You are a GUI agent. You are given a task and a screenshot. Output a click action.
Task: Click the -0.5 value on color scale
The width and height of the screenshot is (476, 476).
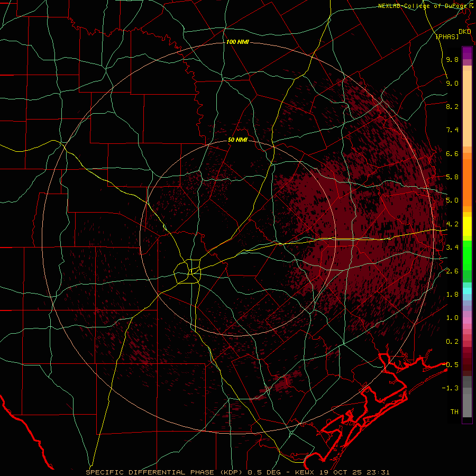[x=450, y=365]
